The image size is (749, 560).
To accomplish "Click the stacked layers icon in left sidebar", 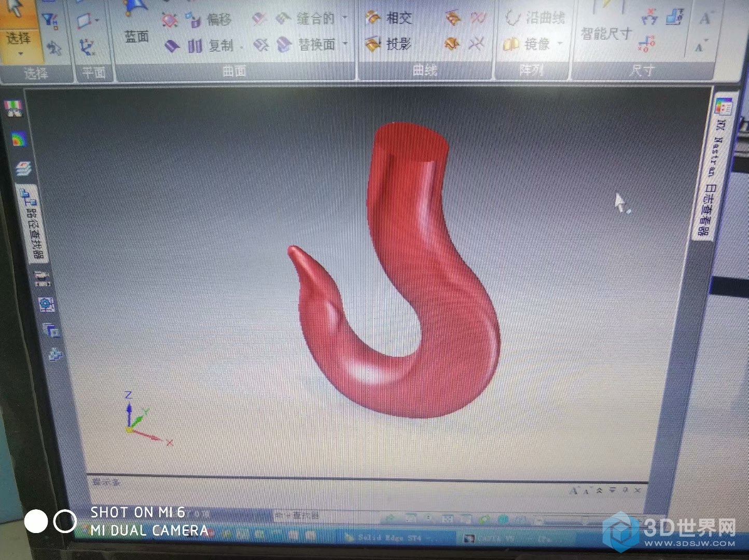I will [x=23, y=169].
